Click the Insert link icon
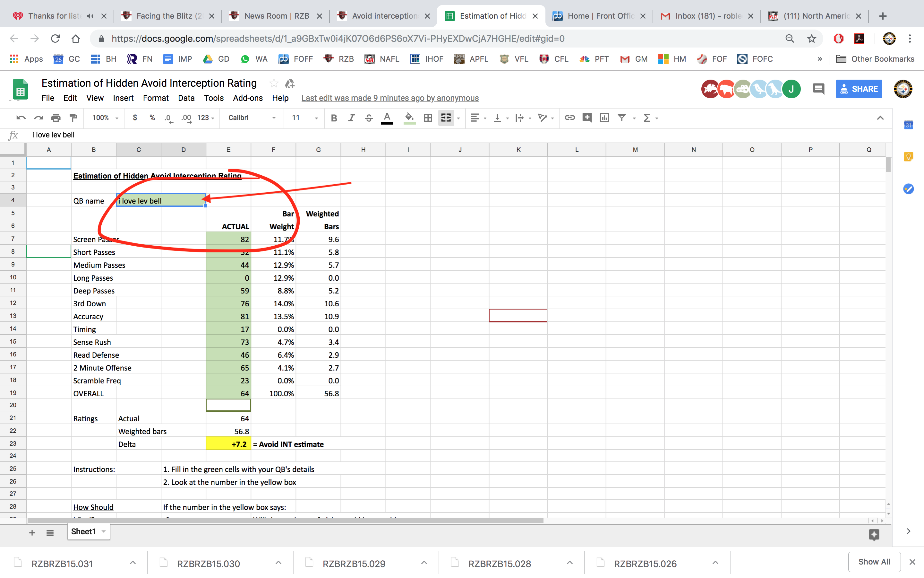Viewport: 924px width, 578px height. click(569, 118)
